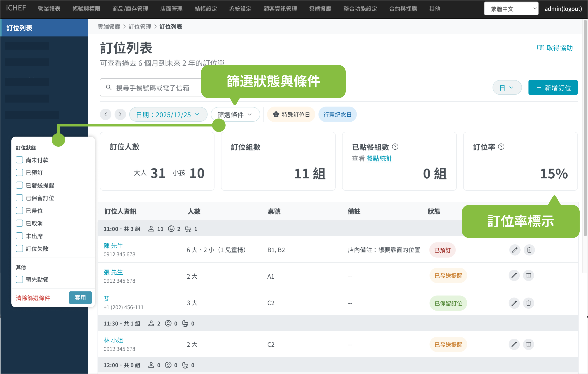Open the 日期：2025/12/25 date dropdown
Viewport: 588px width, 374px height.
coord(168,114)
